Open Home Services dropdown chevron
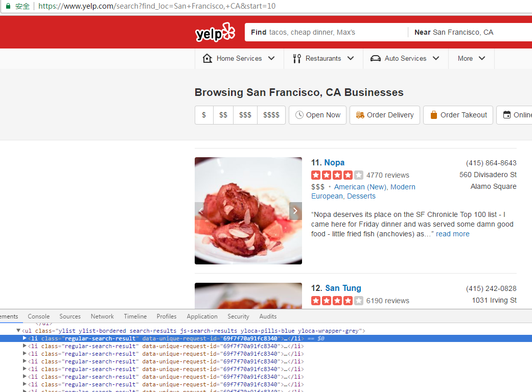The image size is (532, 392). pos(271,58)
